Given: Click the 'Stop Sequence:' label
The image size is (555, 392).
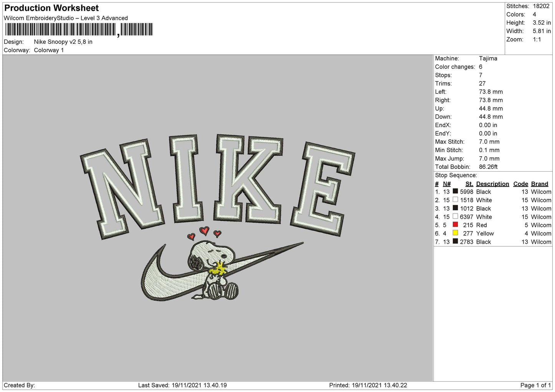Looking at the screenshot, I should tap(456, 175).
